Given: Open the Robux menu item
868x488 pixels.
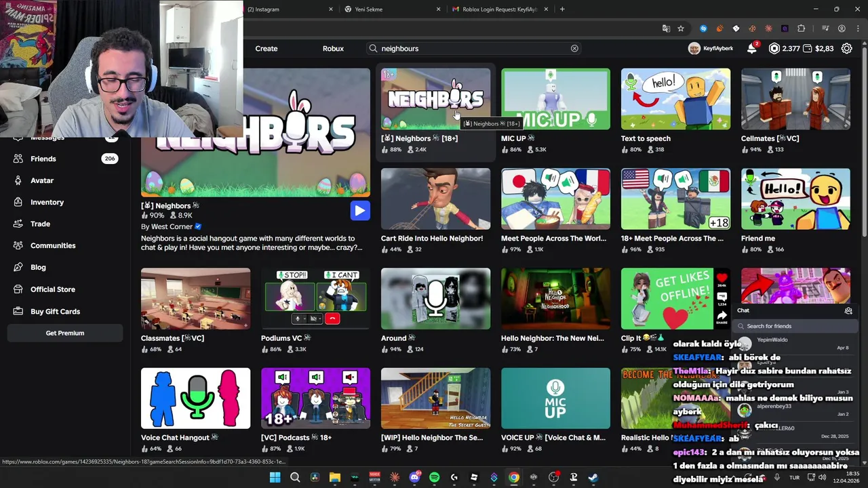Looking at the screenshot, I should tap(333, 48).
